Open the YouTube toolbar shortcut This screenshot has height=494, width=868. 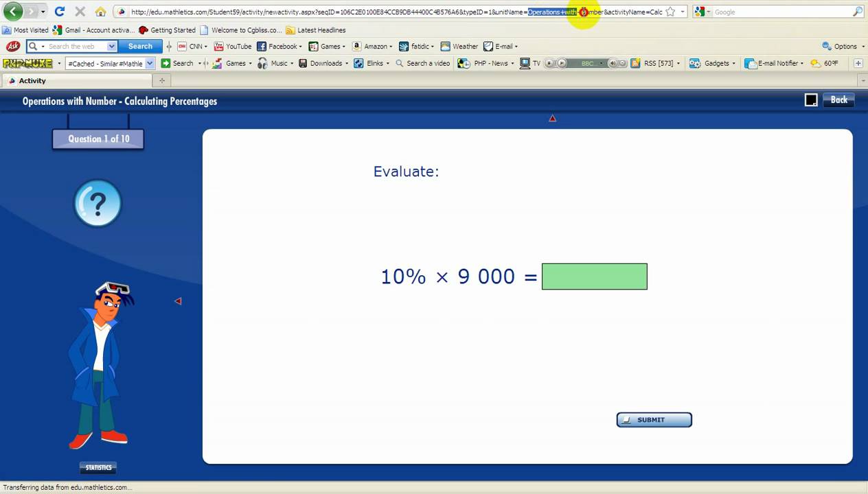(x=233, y=46)
